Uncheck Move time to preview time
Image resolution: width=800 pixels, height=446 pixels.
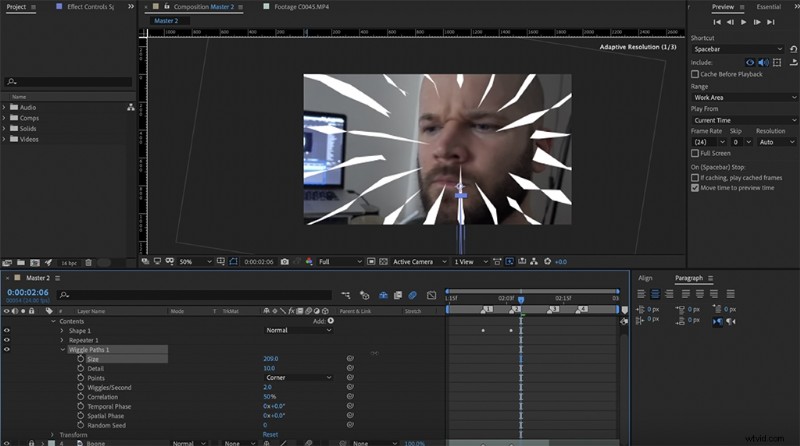695,188
